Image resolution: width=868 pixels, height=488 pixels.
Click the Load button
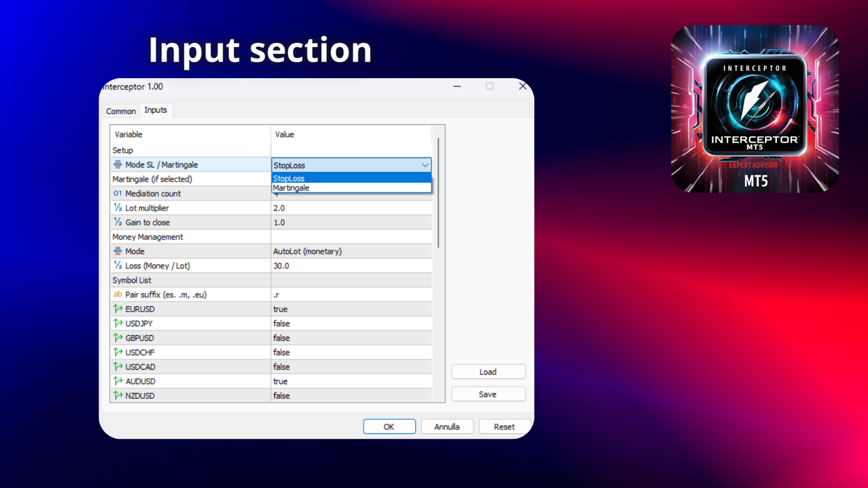pos(488,372)
